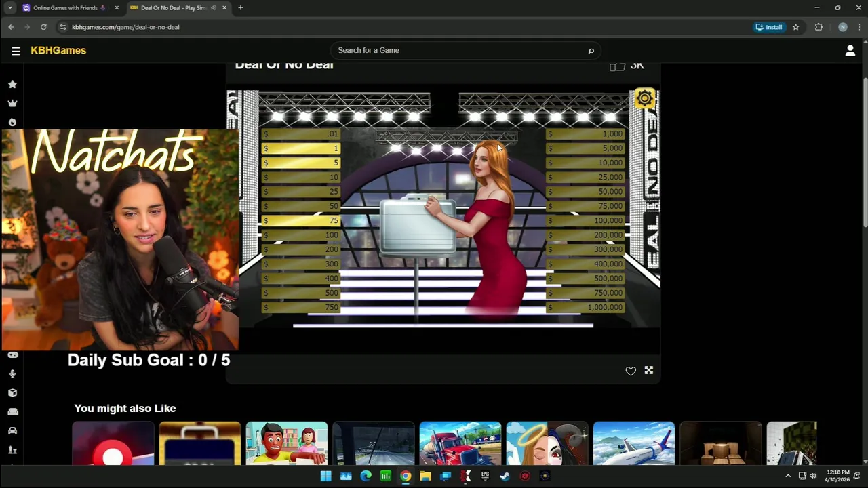Open a new browser tab
This screenshot has width=868, height=488.
pos(240,8)
